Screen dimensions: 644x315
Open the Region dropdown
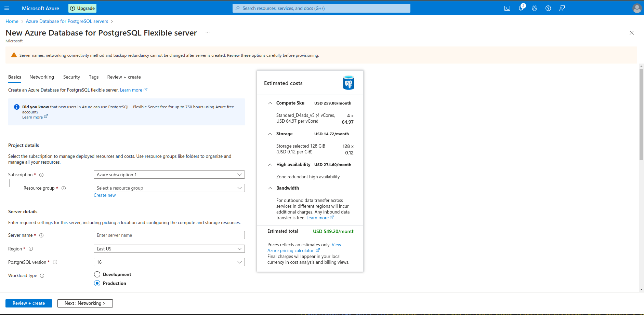[x=169, y=249]
